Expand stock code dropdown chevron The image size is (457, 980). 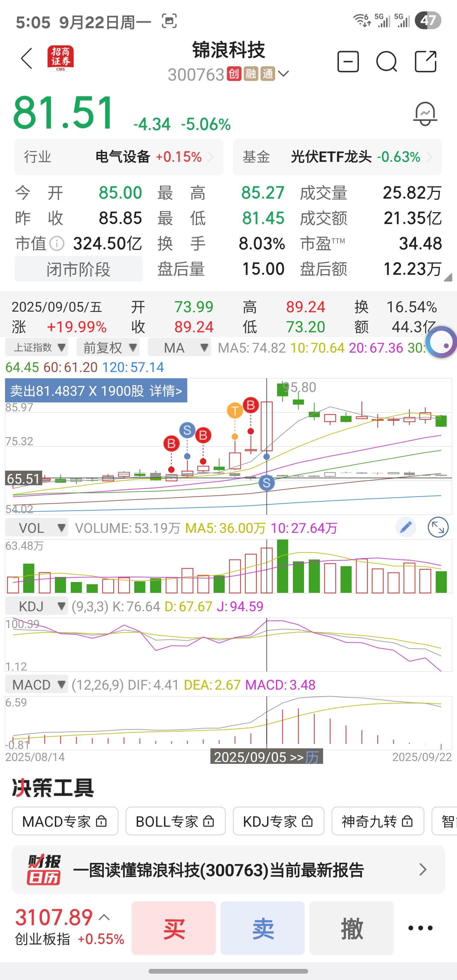(283, 73)
